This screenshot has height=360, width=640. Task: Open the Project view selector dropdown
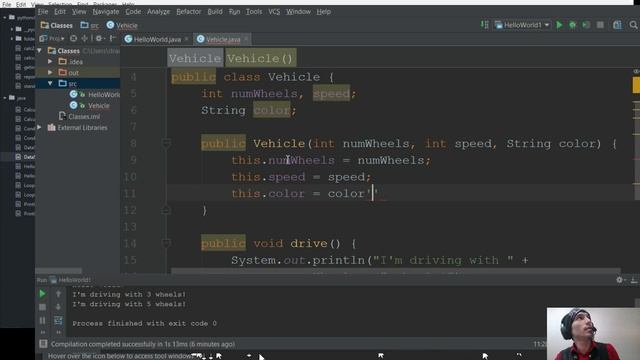click(x=52, y=39)
